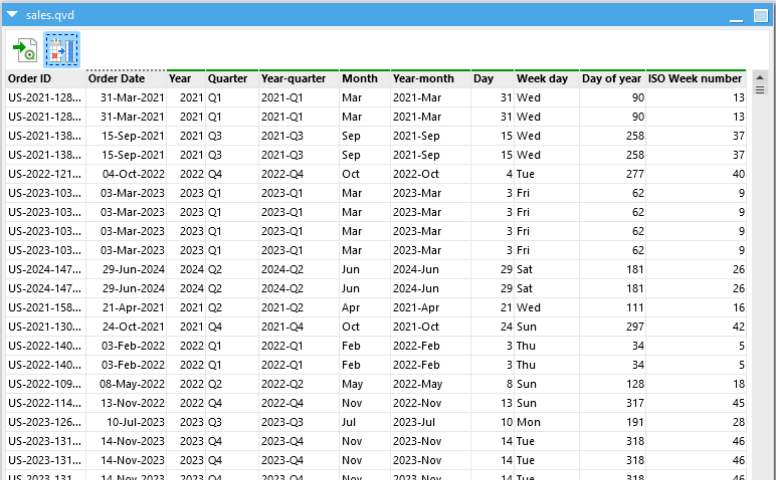Select the 04-Oct-2022 order date cell
Viewport: 776px width, 480px height.
click(x=126, y=174)
